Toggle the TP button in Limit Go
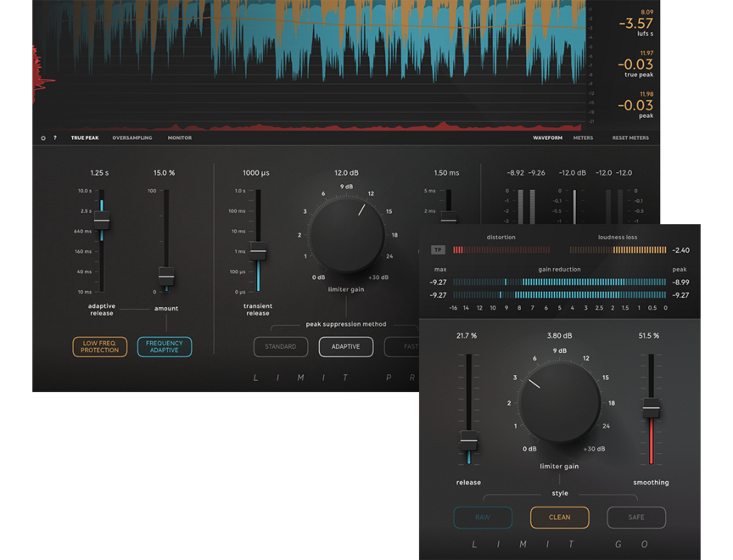 [438, 250]
